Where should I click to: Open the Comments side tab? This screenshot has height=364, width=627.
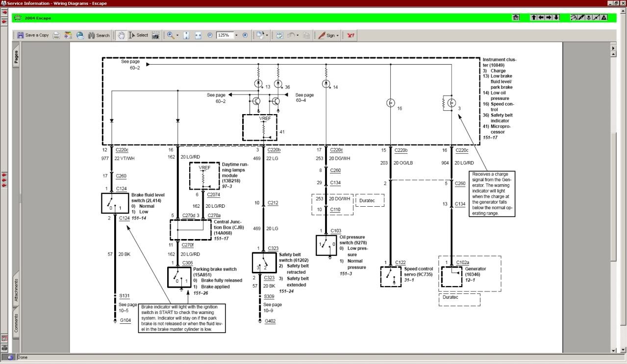coord(16,323)
